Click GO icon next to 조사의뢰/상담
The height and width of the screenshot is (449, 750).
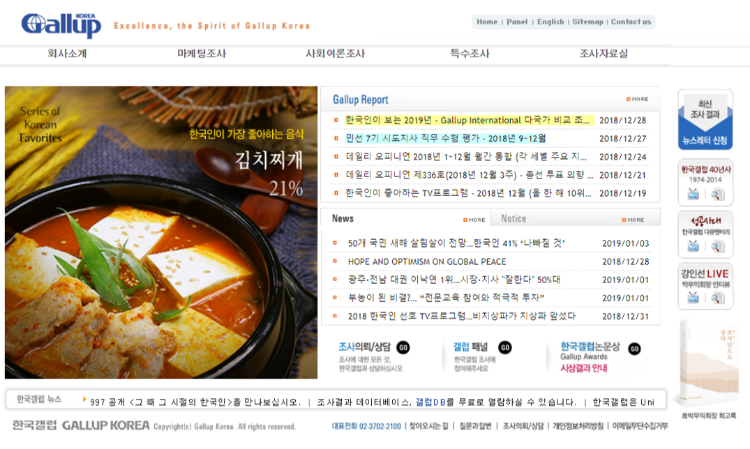(x=403, y=348)
